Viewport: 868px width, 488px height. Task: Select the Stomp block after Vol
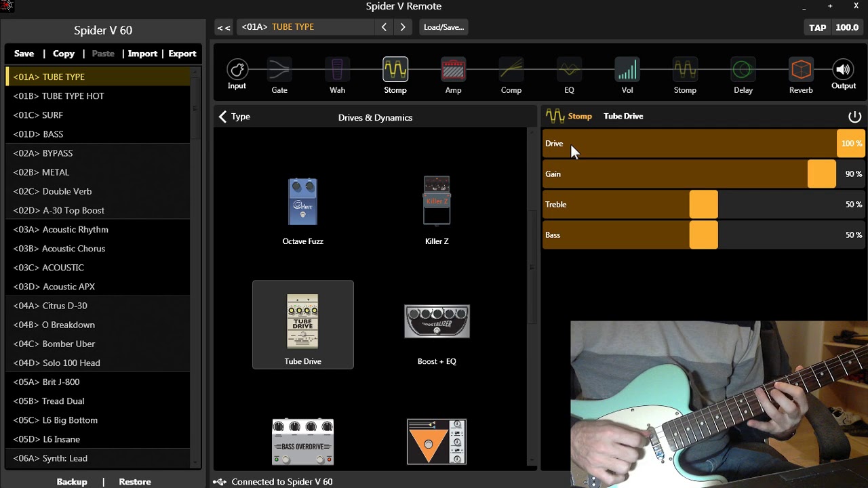click(685, 76)
